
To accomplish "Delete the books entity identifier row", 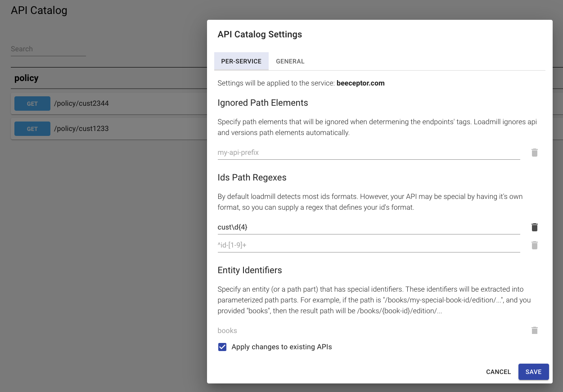I will (534, 330).
